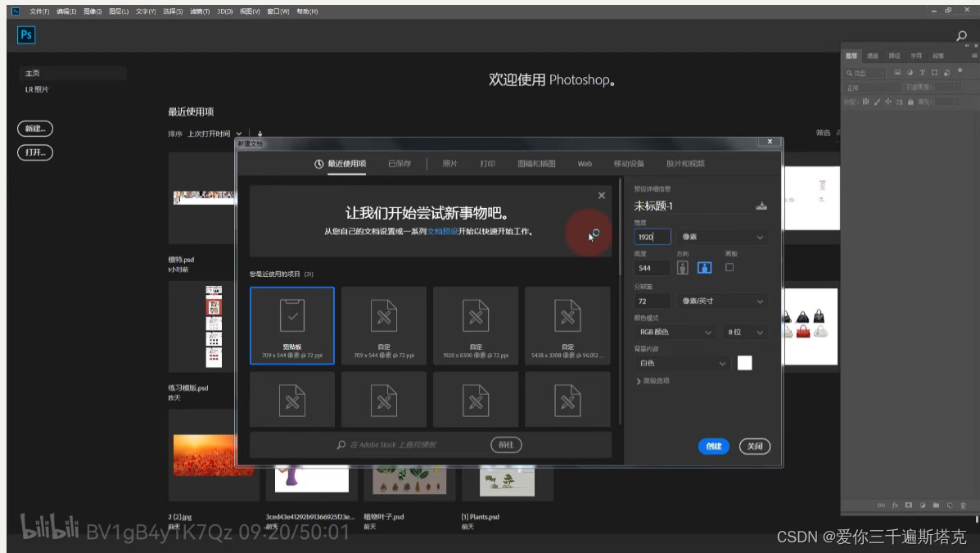Click the fx layer style icon

(895, 505)
